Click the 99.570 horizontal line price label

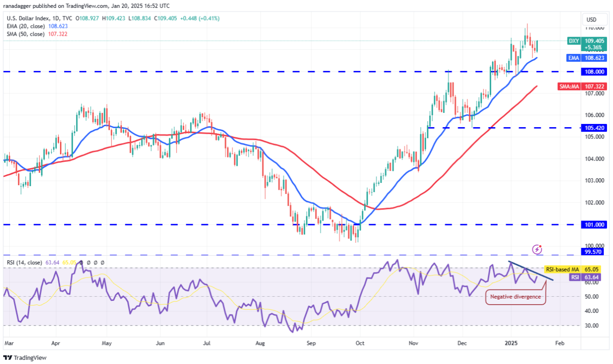pos(595,252)
